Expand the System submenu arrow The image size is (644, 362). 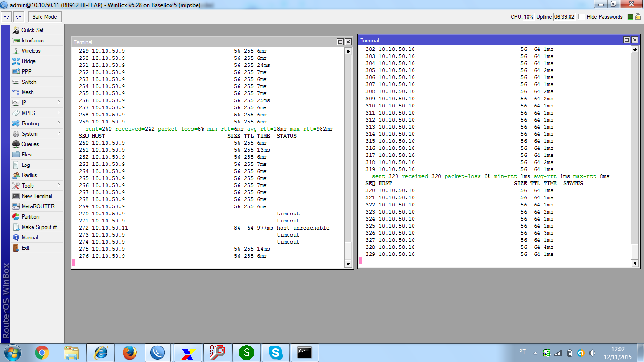coord(58,133)
